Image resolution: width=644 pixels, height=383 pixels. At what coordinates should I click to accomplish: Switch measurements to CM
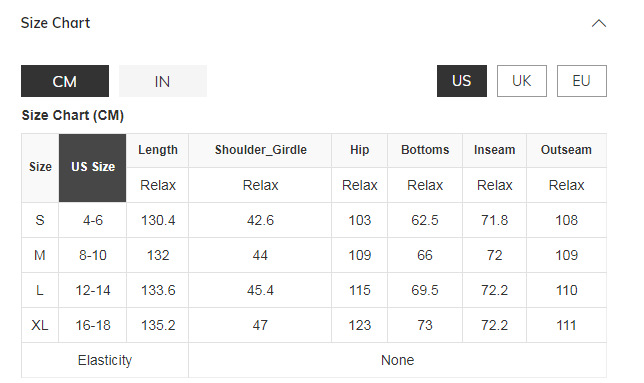click(x=65, y=81)
